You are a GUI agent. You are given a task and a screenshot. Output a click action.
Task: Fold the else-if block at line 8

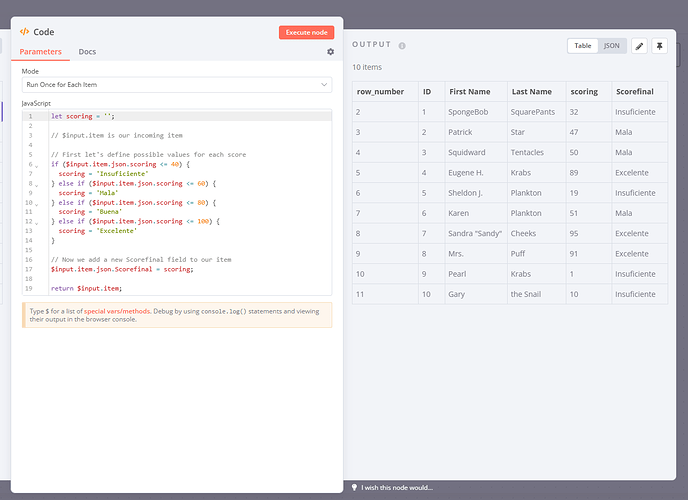(x=38, y=184)
